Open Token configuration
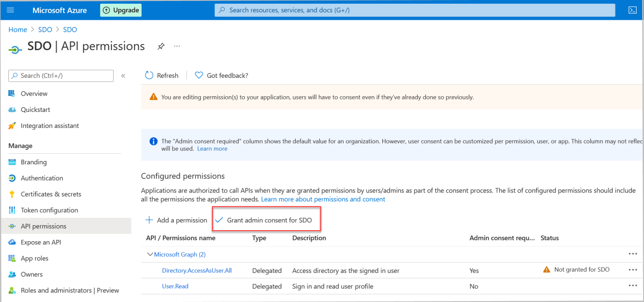Image resolution: width=644 pixels, height=302 pixels. 49,210
